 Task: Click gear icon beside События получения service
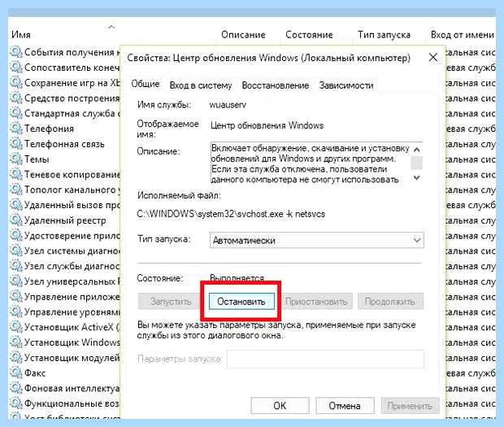pyautogui.click(x=16, y=52)
